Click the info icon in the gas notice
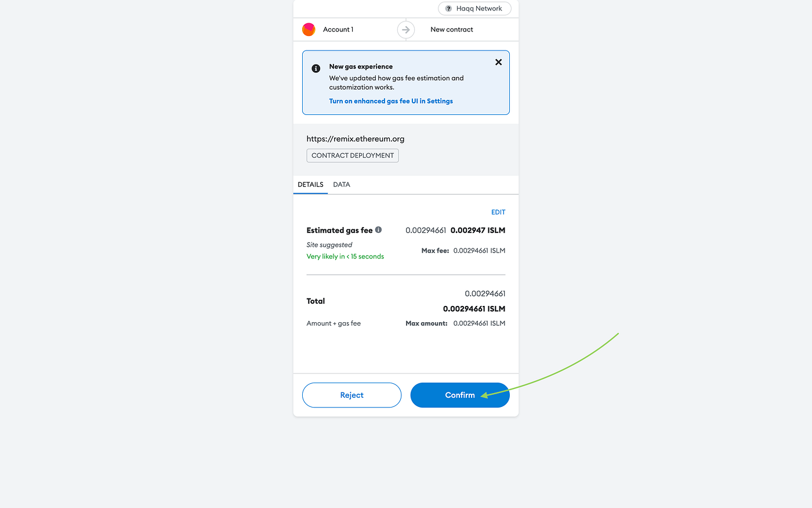Viewport: 812px width, 508px height. (x=316, y=69)
